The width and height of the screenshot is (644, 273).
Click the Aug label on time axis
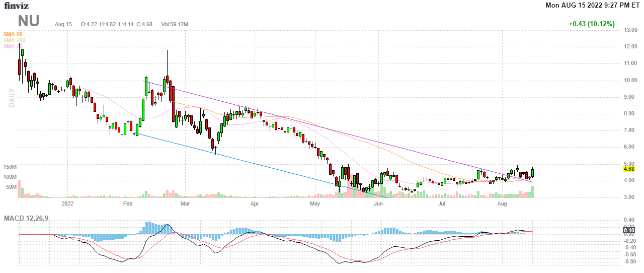click(502, 203)
